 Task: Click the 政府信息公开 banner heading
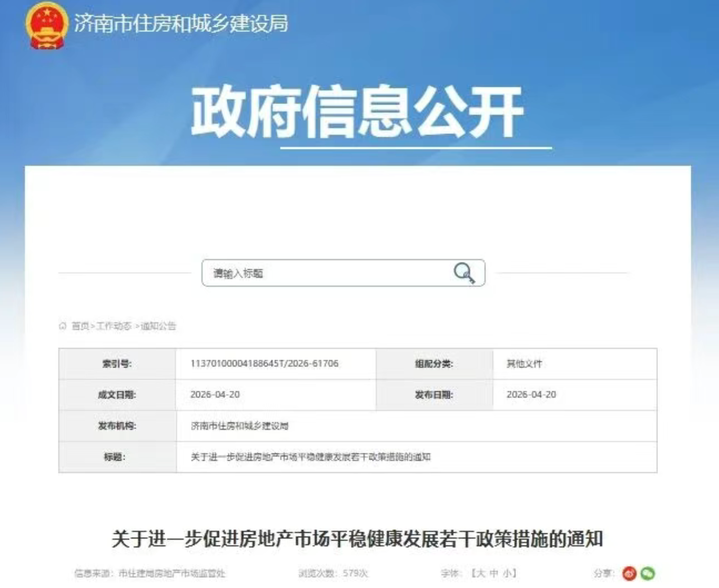pos(357,111)
